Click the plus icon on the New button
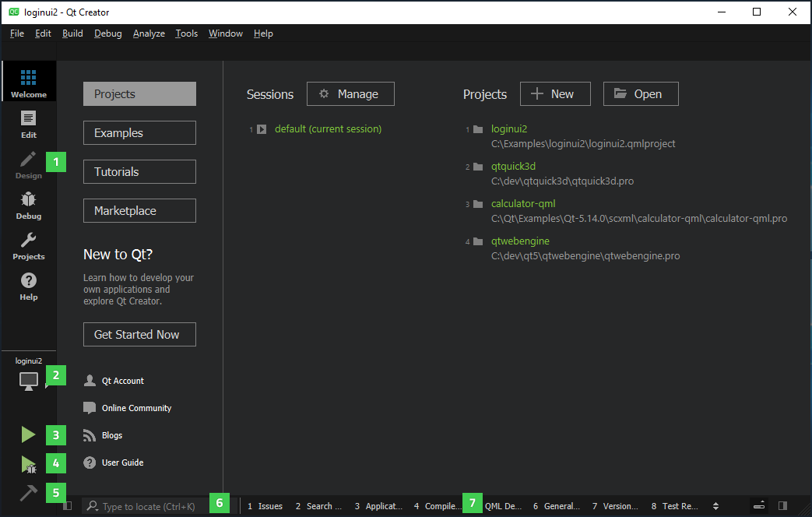812x517 pixels. 537,93
